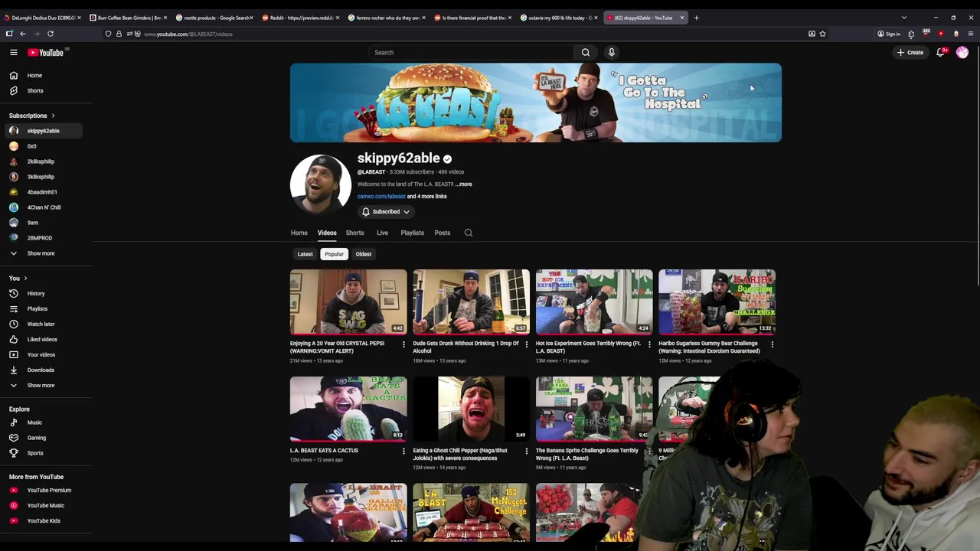The height and width of the screenshot is (551, 980).
Task: Open Ghost Chili Pepper video thumbnail
Action: coord(471,409)
